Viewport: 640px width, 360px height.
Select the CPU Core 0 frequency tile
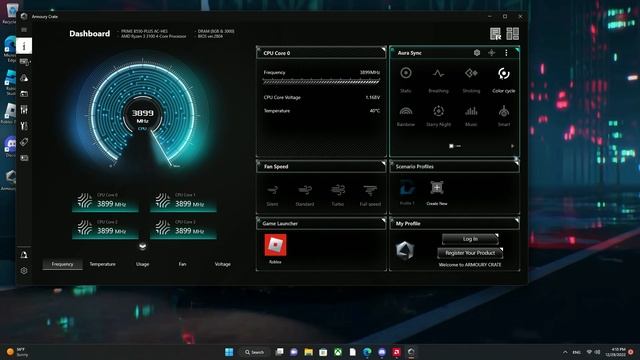tap(105, 202)
